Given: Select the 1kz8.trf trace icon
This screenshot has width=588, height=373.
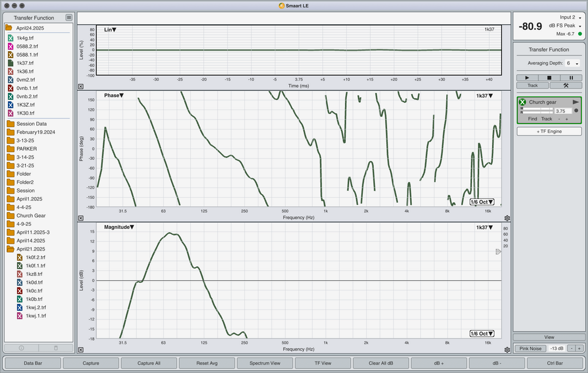Looking at the screenshot, I should tap(20, 274).
